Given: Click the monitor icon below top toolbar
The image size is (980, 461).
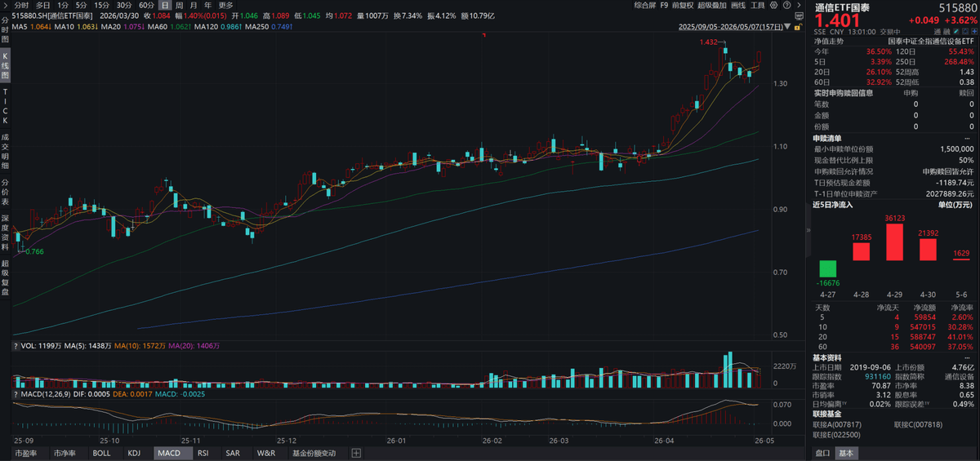Looking at the screenshot, I should pyautogui.click(x=799, y=16).
